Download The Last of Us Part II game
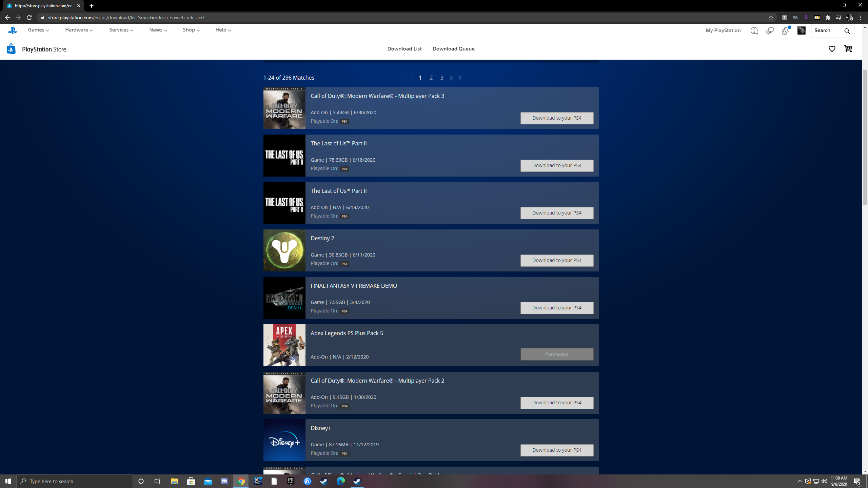The width and height of the screenshot is (868, 488). click(557, 165)
